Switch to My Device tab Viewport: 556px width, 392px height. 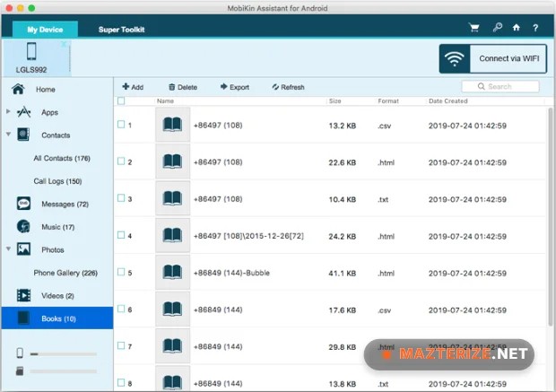coord(45,29)
